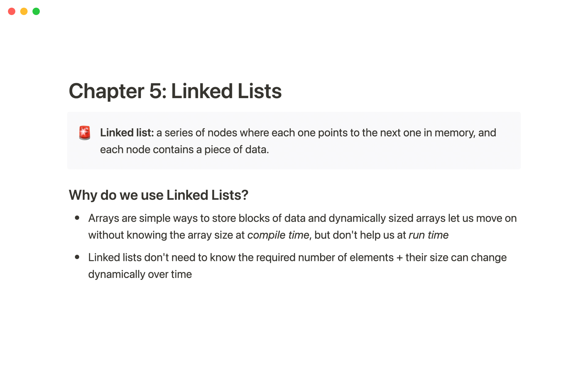The width and height of the screenshot is (588, 368).
Task: Click the 'dynamically sized arrays' phrase
Action: point(371,218)
